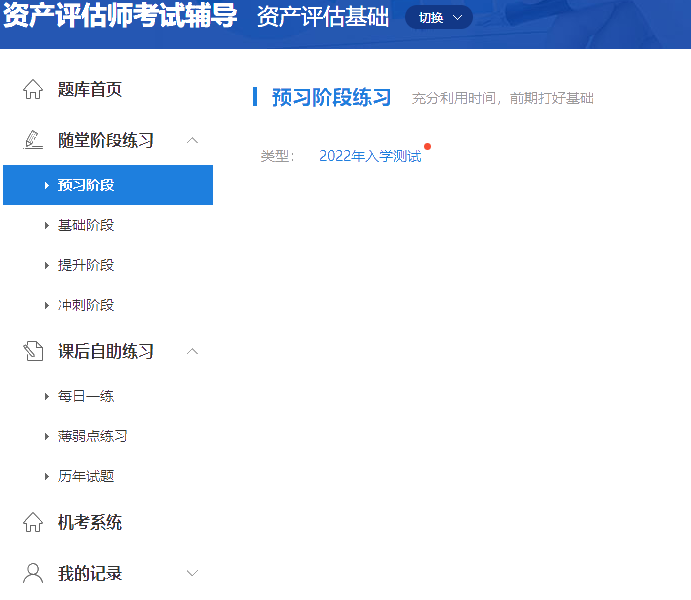The width and height of the screenshot is (691, 600).
Task: Click arrow marker beside 提升阶段
Action: tap(47, 265)
